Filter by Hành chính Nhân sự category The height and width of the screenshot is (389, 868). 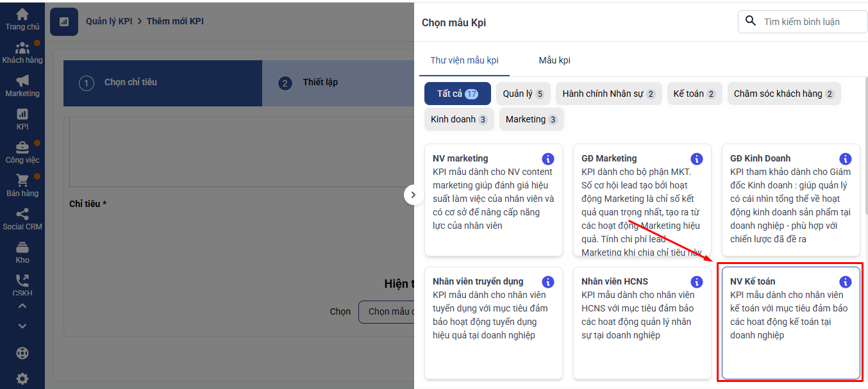click(608, 94)
